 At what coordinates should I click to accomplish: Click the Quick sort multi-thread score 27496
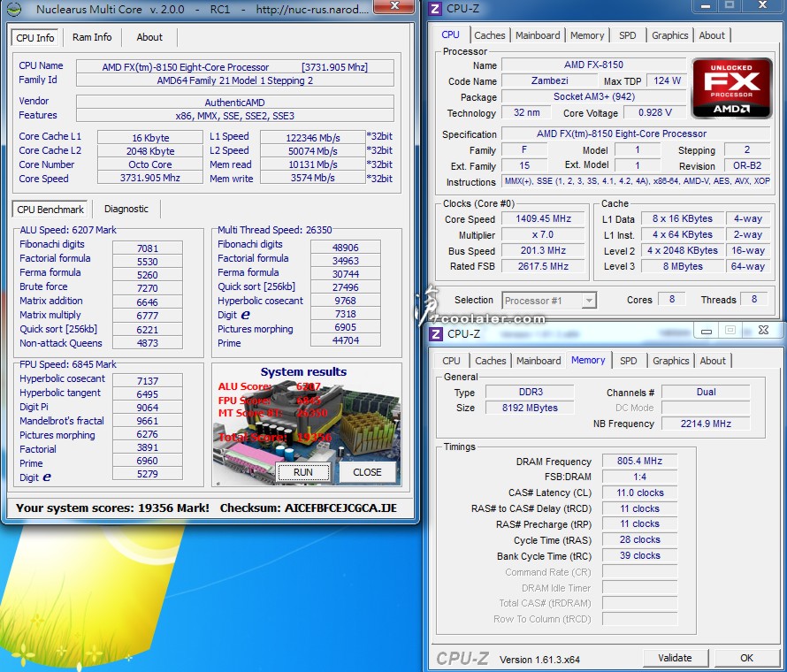346,287
